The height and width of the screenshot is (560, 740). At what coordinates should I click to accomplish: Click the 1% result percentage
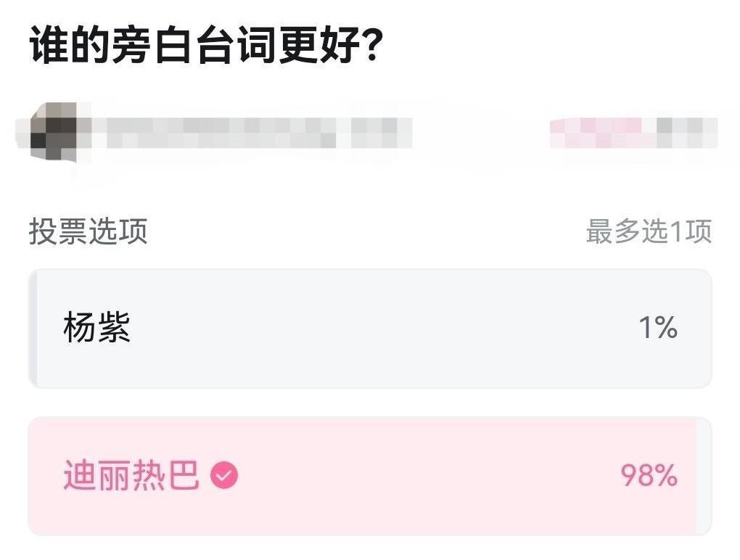(x=658, y=327)
